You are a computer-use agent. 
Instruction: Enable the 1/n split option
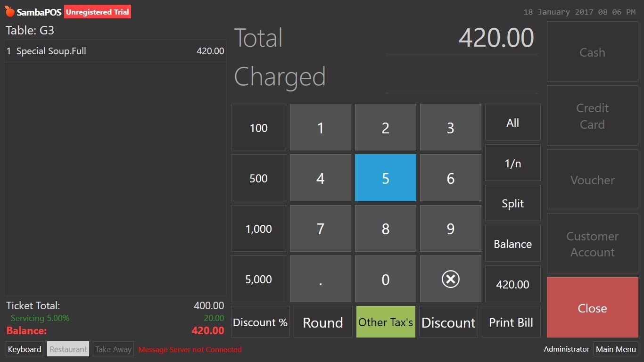[512, 163]
